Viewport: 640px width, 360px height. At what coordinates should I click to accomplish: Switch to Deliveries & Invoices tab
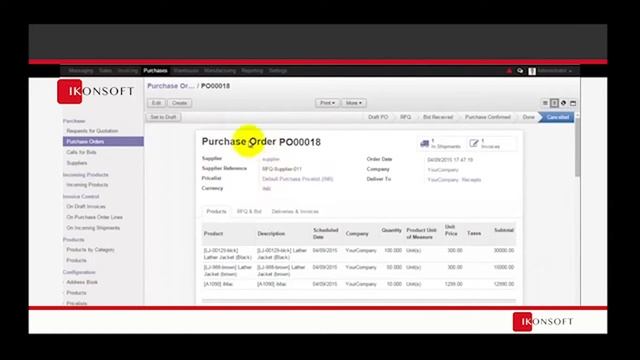295,211
